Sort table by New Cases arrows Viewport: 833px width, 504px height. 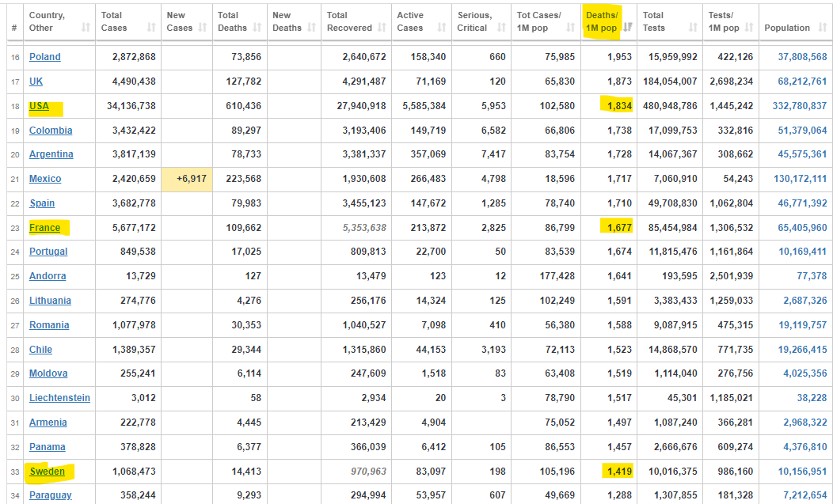(x=203, y=28)
